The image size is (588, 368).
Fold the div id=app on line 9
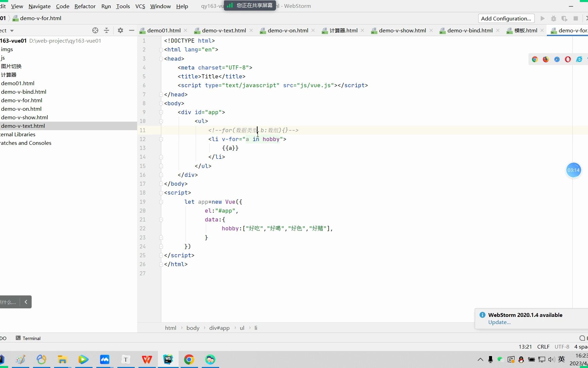[161, 112]
